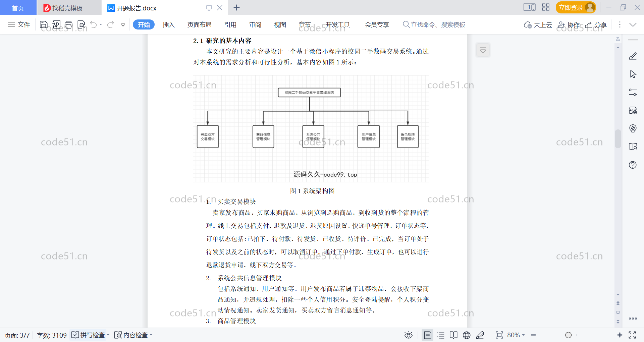The image size is (644, 342).
Task: Click the vertical scrollbar thumb
Action: pos(618,138)
